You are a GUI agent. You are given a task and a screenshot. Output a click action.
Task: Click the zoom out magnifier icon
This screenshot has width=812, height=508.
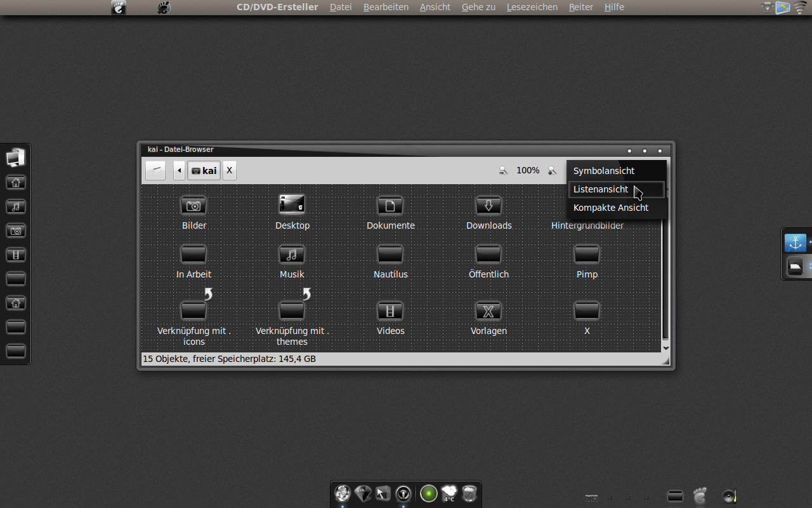(x=503, y=170)
